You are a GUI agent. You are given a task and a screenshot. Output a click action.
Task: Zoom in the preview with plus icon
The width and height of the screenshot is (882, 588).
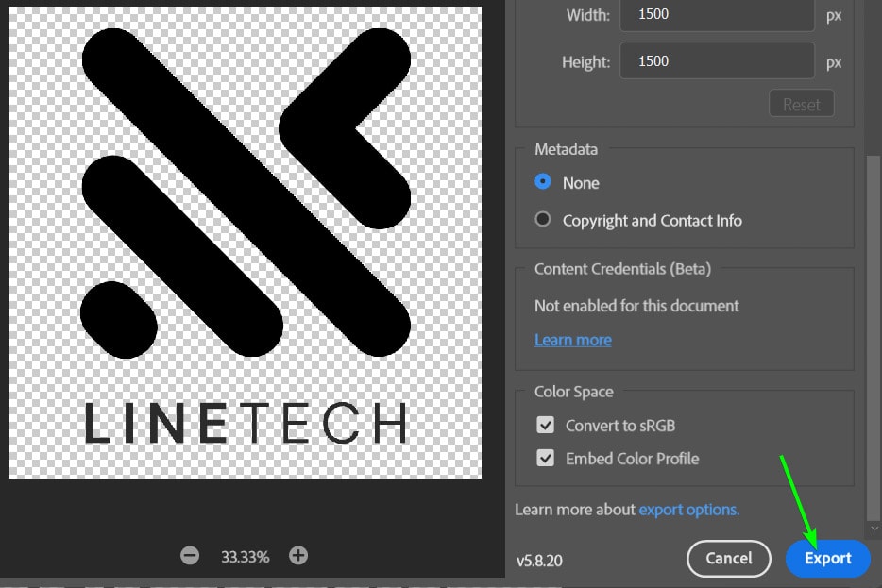298,555
